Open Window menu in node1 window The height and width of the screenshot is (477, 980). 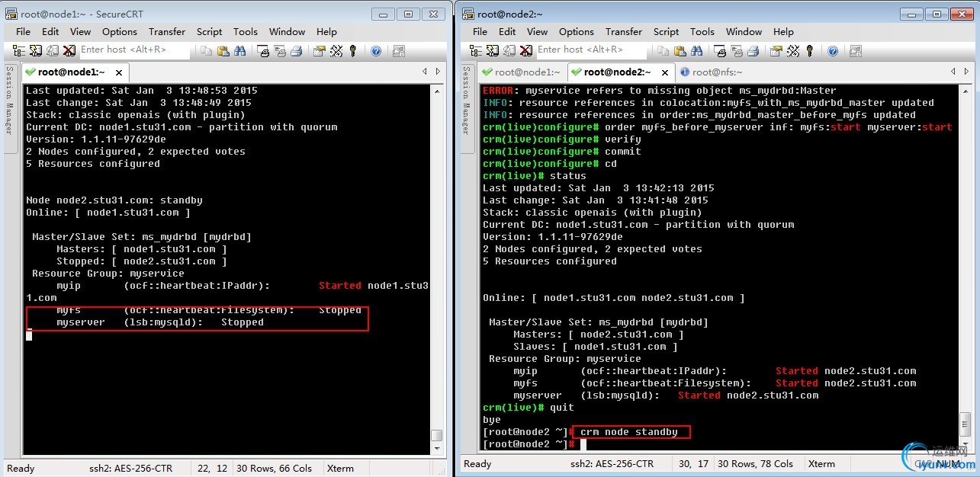tap(287, 32)
